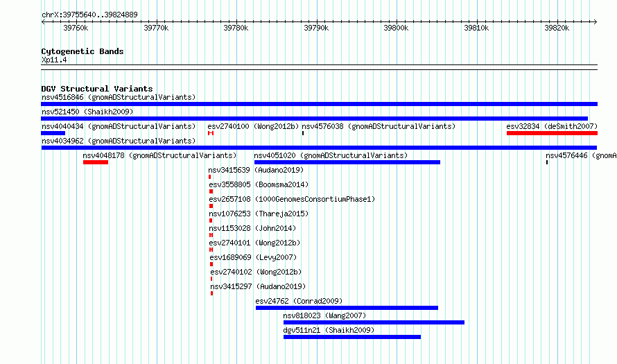Click the ruler's left arrowhead
The width and height of the screenshot is (617, 364).
click(x=43, y=22)
